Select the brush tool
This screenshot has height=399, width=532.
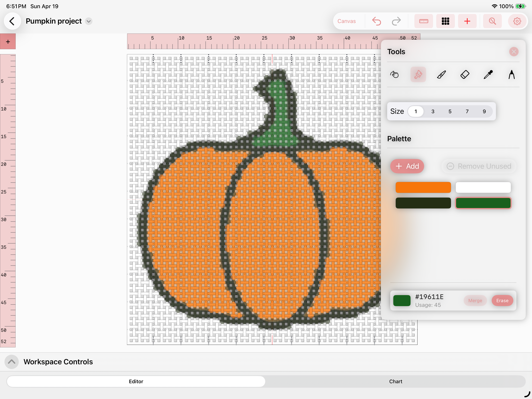(441, 74)
